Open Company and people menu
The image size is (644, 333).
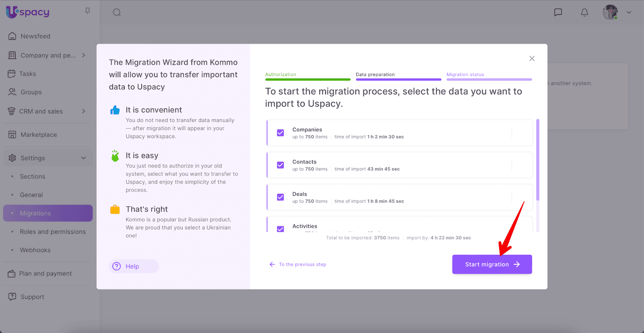pyautogui.click(x=48, y=55)
